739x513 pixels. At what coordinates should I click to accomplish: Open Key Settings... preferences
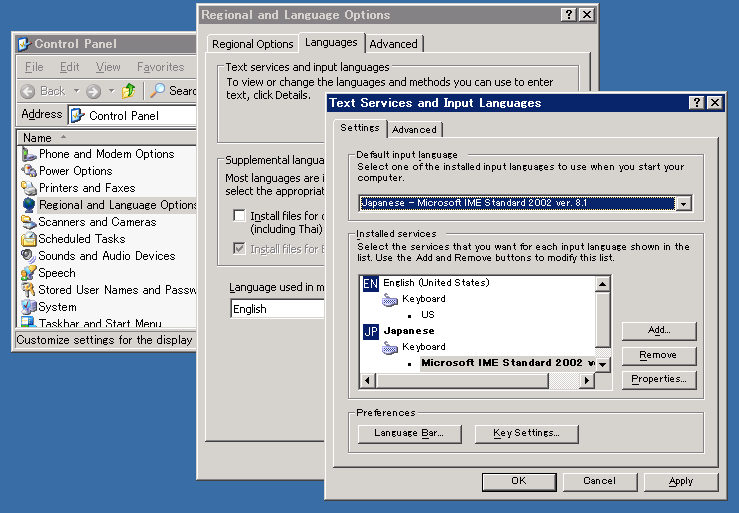point(526,433)
